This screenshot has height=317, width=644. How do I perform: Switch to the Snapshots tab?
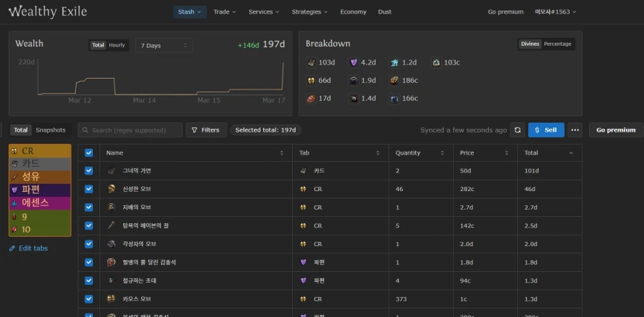click(x=51, y=130)
